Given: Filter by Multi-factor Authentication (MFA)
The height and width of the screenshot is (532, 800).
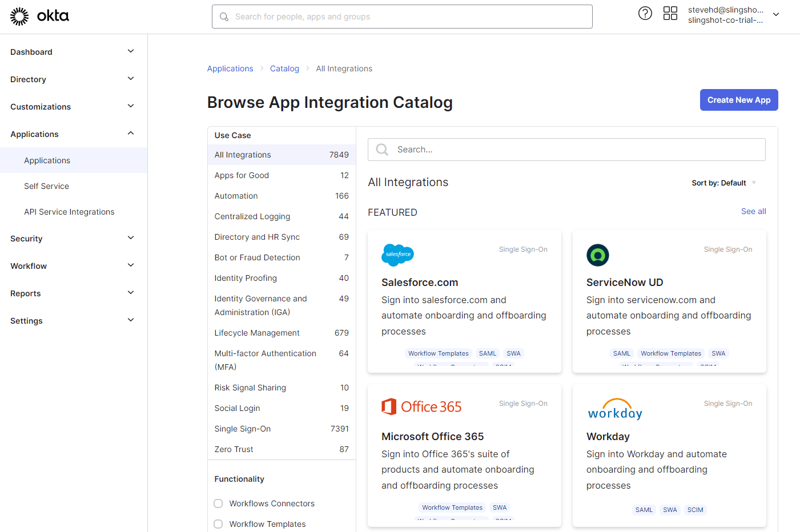Looking at the screenshot, I should (282, 360).
